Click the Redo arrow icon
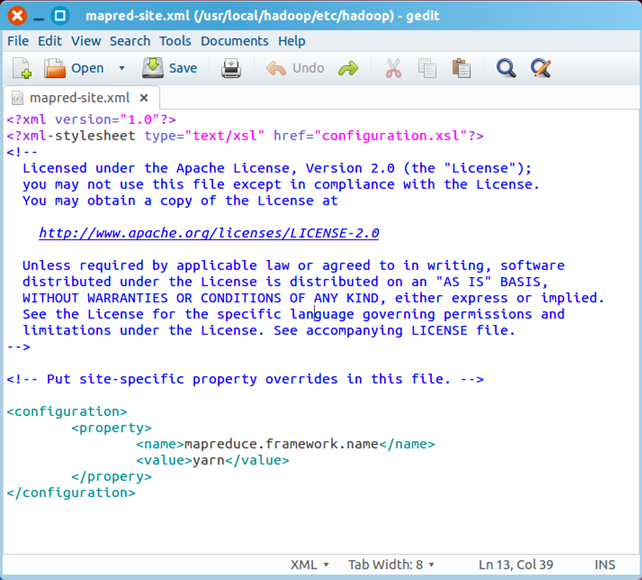 coord(348,68)
